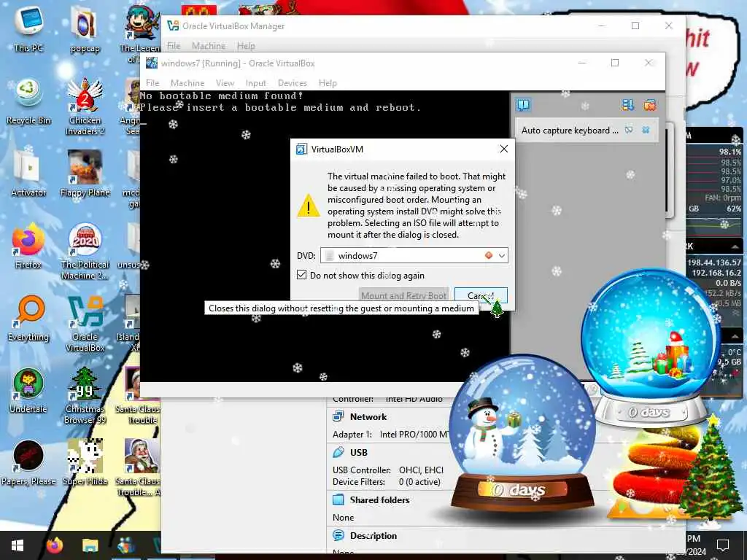Open the Windows action center icon

723,545
